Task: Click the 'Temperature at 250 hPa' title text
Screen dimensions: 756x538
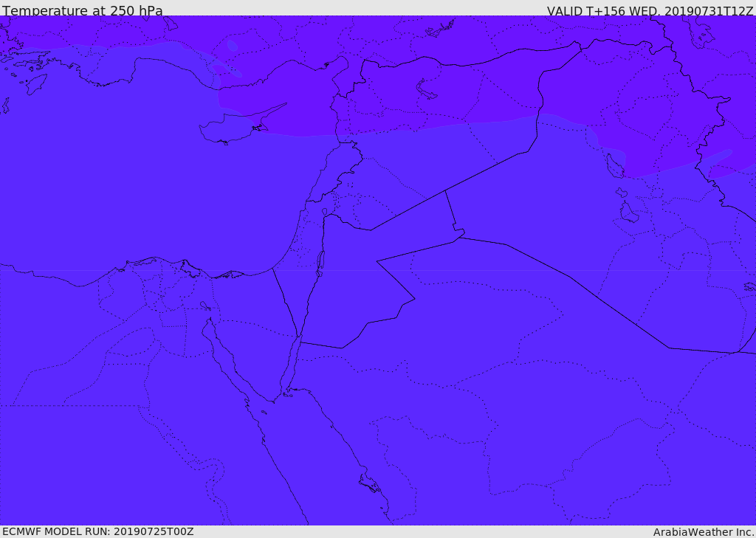Action: (x=83, y=10)
